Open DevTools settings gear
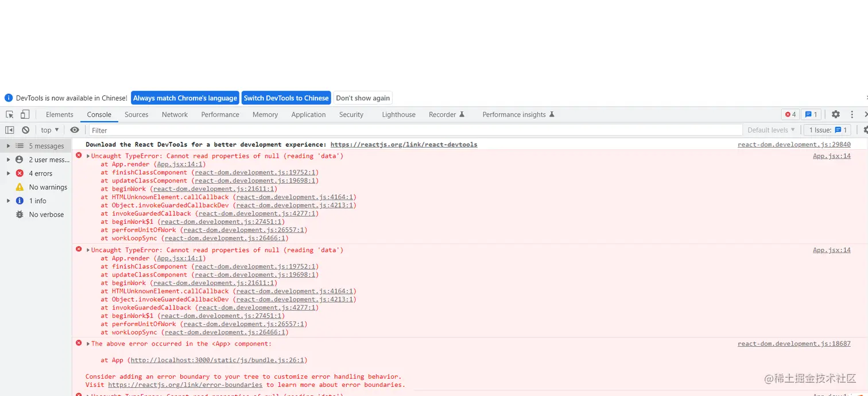The image size is (868, 396). click(x=836, y=114)
